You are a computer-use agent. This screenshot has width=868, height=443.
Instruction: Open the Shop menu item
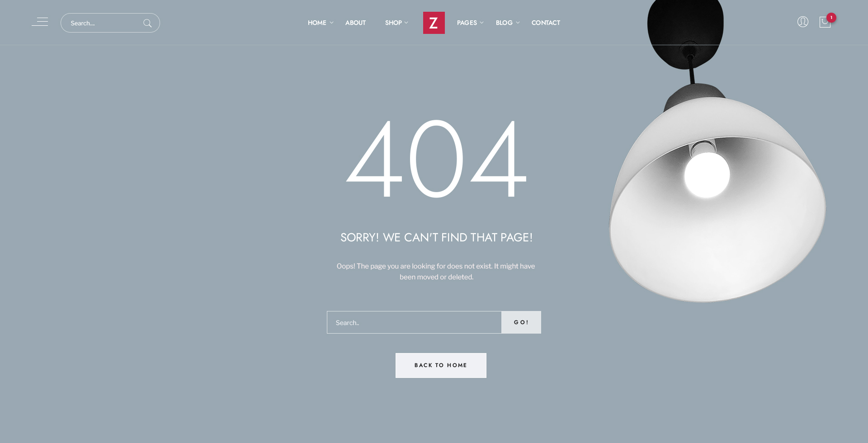pos(393,23)
